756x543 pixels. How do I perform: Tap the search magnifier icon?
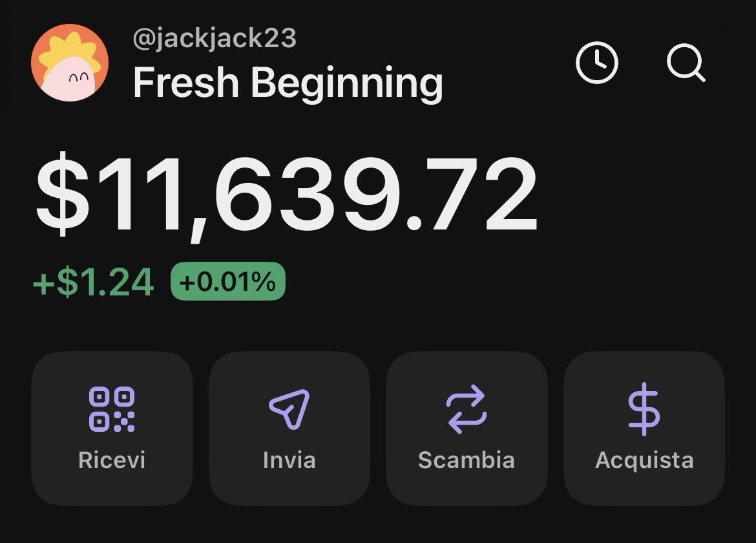[686, 63]
